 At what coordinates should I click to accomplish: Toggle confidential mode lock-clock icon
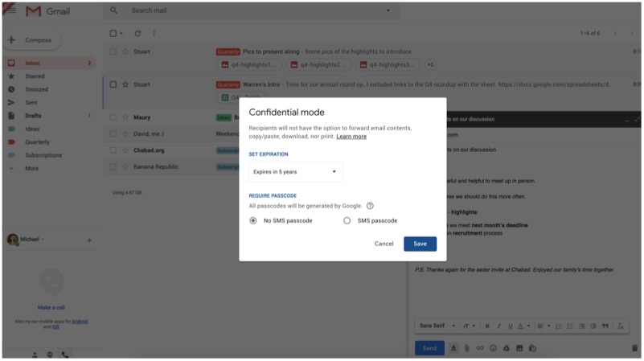pyautogui.click(x=532, y=348)
